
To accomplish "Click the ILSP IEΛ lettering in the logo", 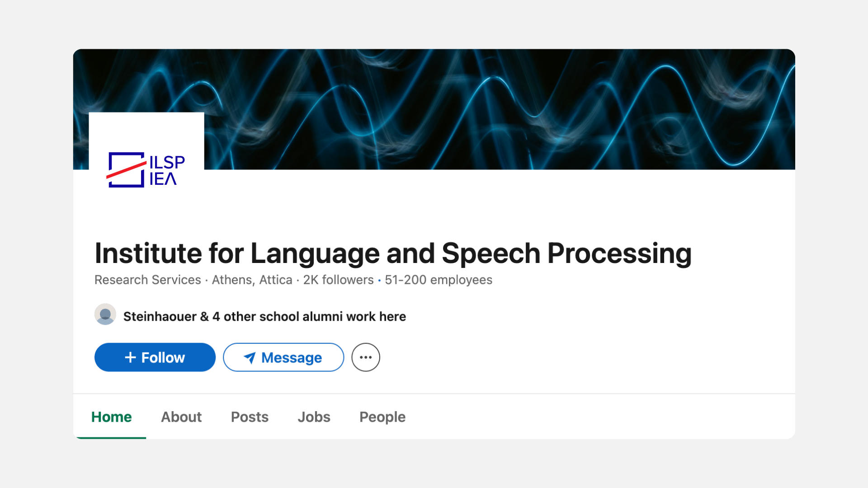I will point(167,170).
